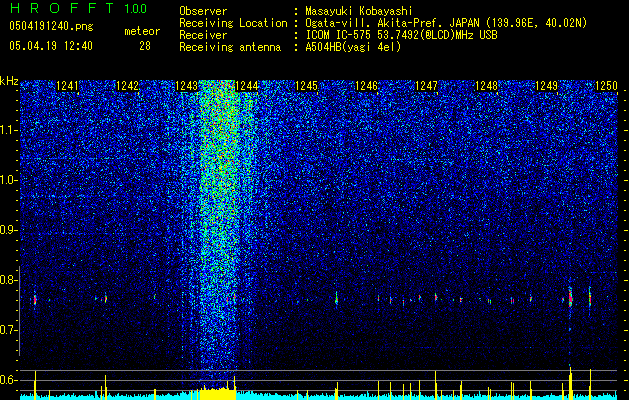Click the 1247 time marker

click(426, 86)
